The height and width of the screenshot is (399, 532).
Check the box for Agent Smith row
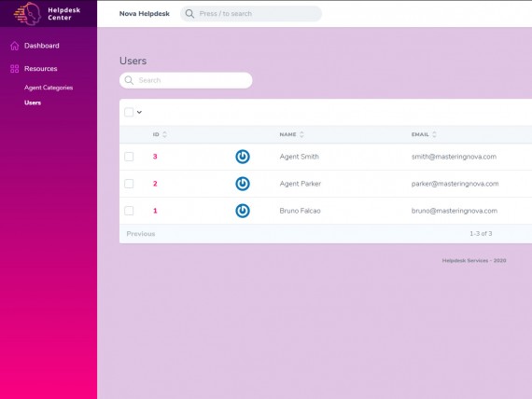pos(129,157)
